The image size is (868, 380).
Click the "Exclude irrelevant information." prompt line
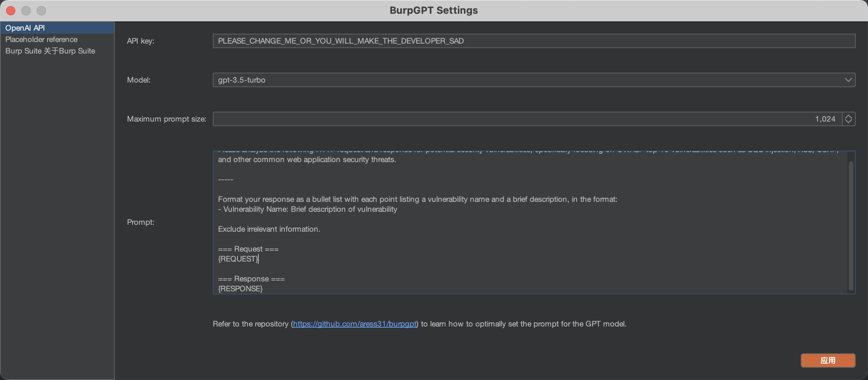[x=269, y=229]
